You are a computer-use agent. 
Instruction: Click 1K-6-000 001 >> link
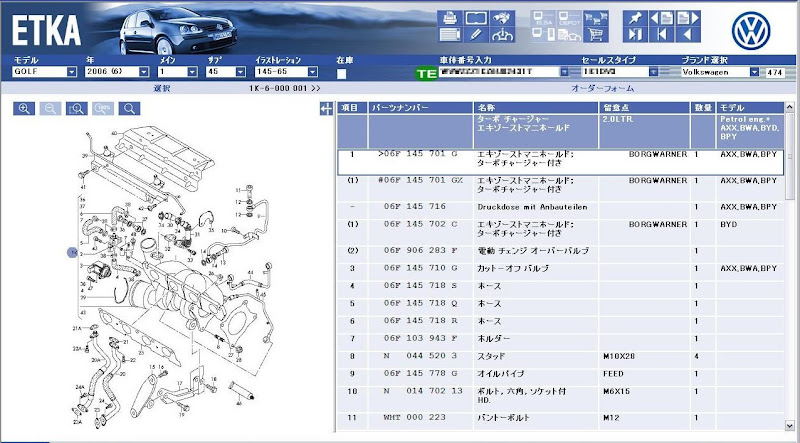(x=285, y=88)
